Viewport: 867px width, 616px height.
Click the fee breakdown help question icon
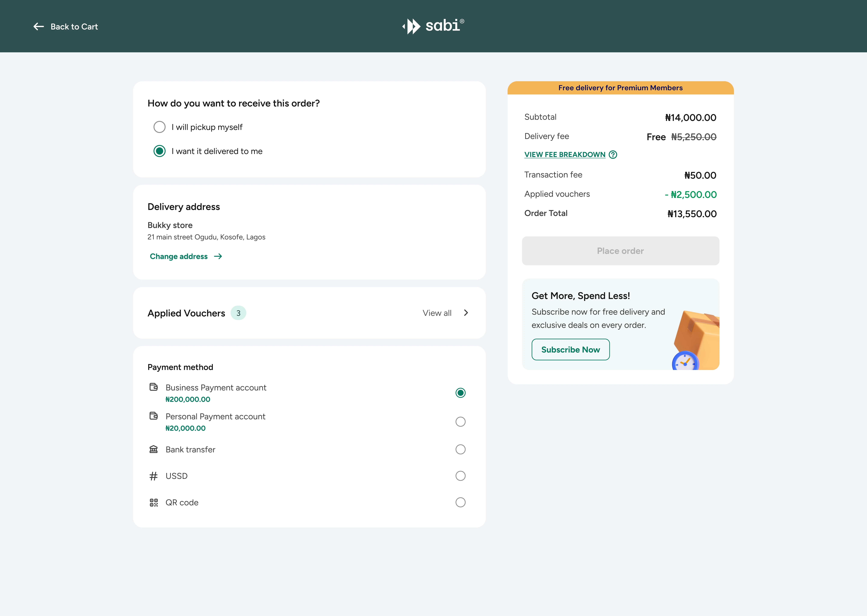click(613, 154)
